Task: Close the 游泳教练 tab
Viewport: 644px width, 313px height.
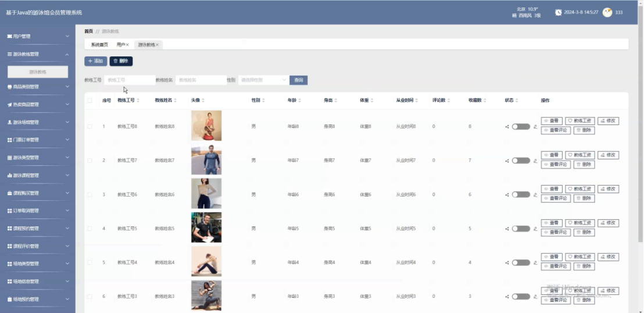Action: pyautogui.click(x=158, y=45)
